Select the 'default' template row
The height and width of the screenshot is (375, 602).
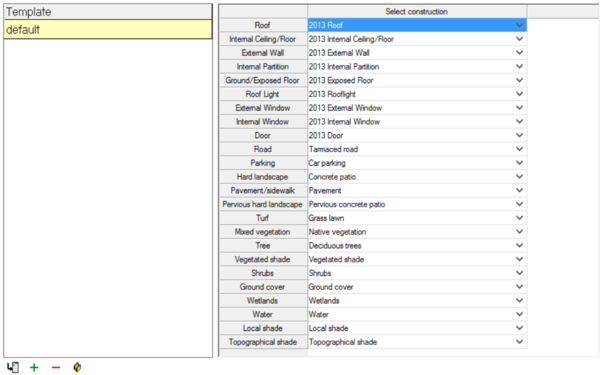click(x=108, y=30)
